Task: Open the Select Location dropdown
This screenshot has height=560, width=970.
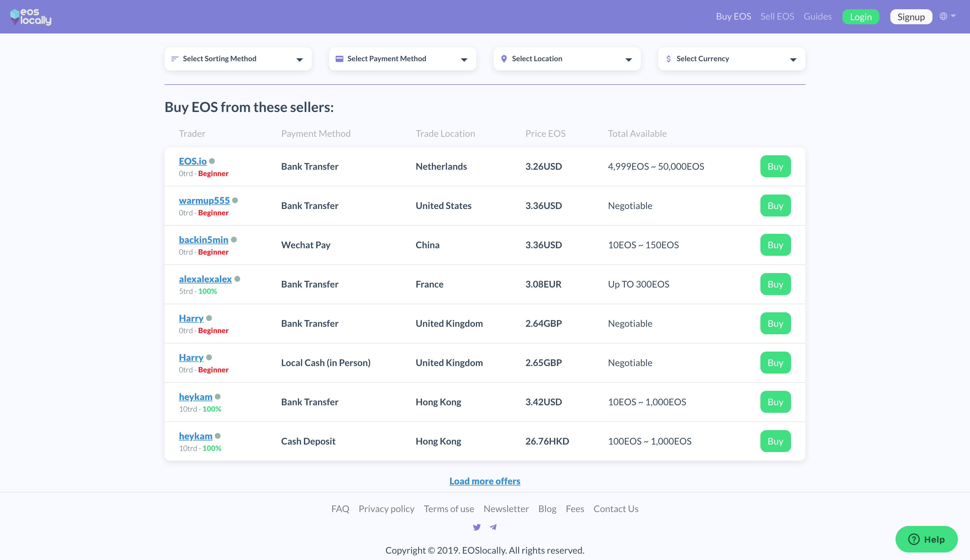Action: 567,59
